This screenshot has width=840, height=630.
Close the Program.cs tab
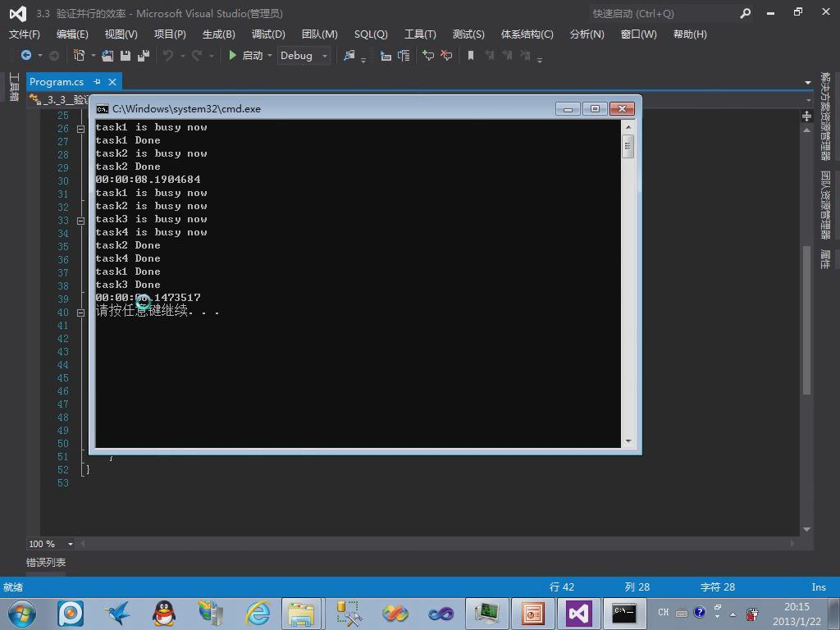coord(112,82)
